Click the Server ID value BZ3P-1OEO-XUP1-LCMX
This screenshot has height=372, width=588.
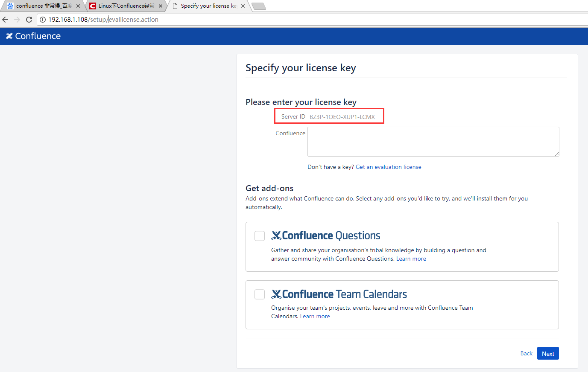click(x=342, y=117)
